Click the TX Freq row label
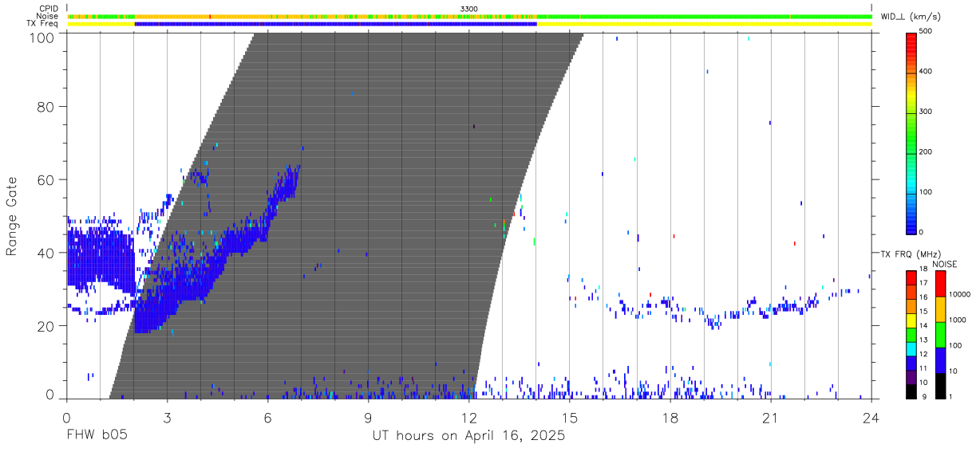Image resolution: width=980 pixels, height=452 pixels. click(42, 24)
